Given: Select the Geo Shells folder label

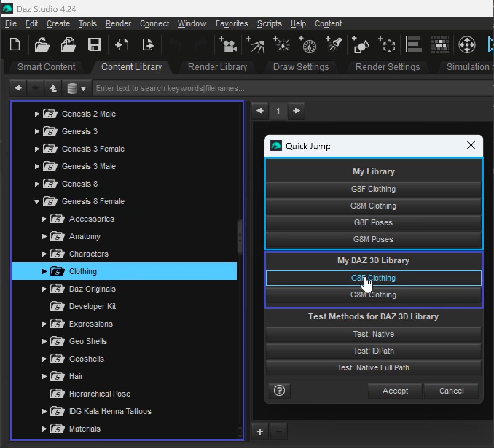Looking at the screenshot, I should coord(88,341).
